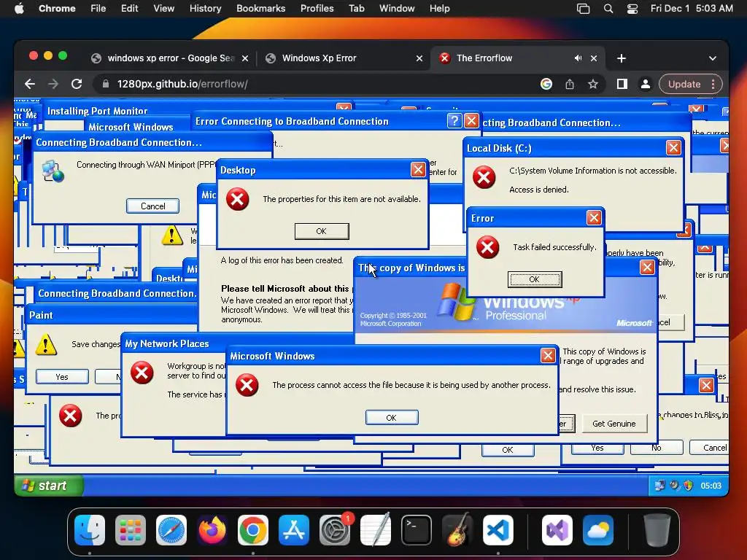747x560 pixels.
Task: Click OK in the Microsoft Windows process dialog
Action: click(x=392, y=418)
